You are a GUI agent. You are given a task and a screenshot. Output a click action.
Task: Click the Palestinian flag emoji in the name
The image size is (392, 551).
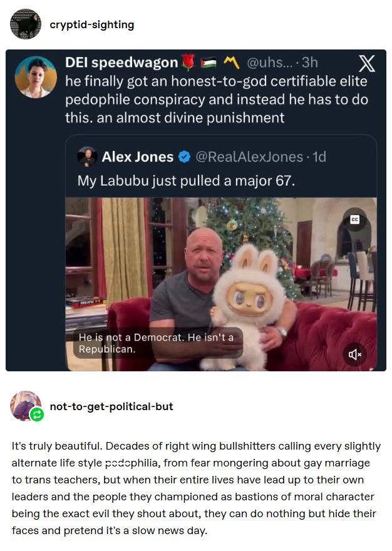(x=207, y=63)
